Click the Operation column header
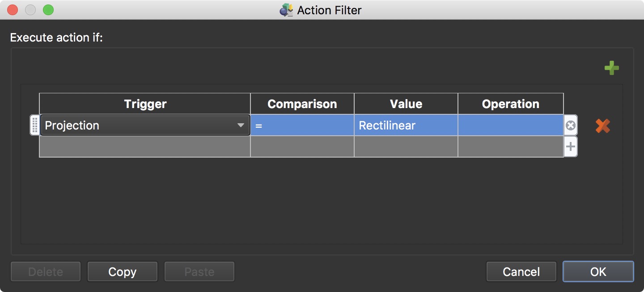644x292 pixels. pyautogui.click(x=510, y=104)
